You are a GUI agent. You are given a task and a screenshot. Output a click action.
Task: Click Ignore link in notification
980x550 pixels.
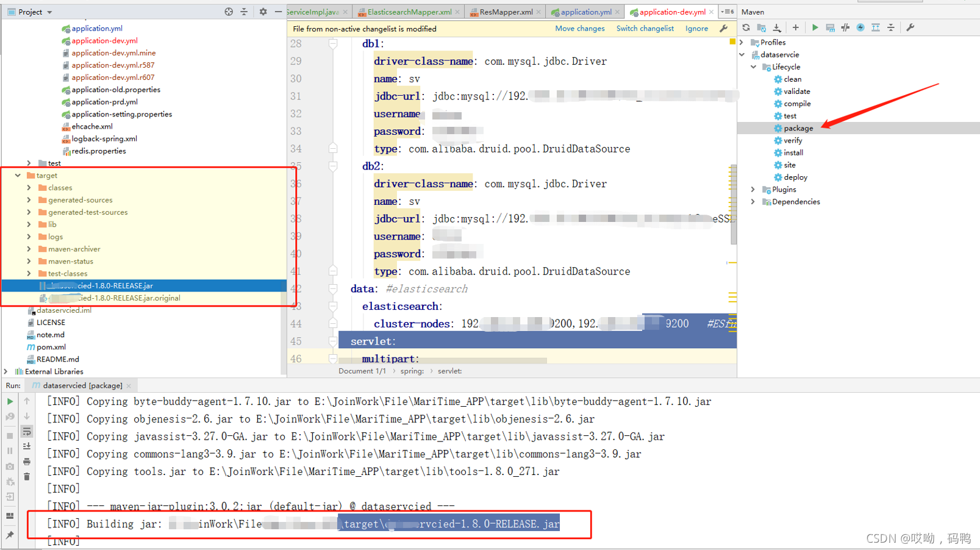696,29
